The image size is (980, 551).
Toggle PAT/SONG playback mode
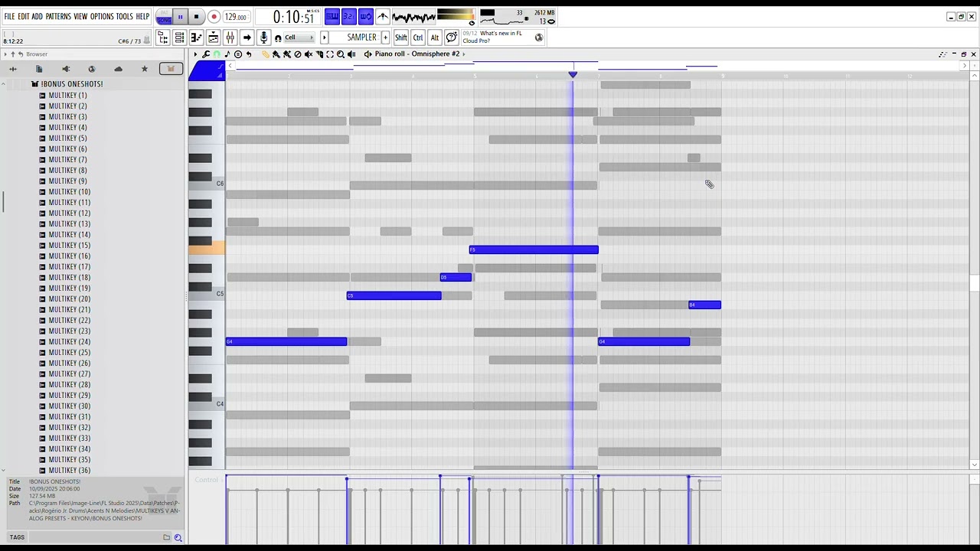164,17
